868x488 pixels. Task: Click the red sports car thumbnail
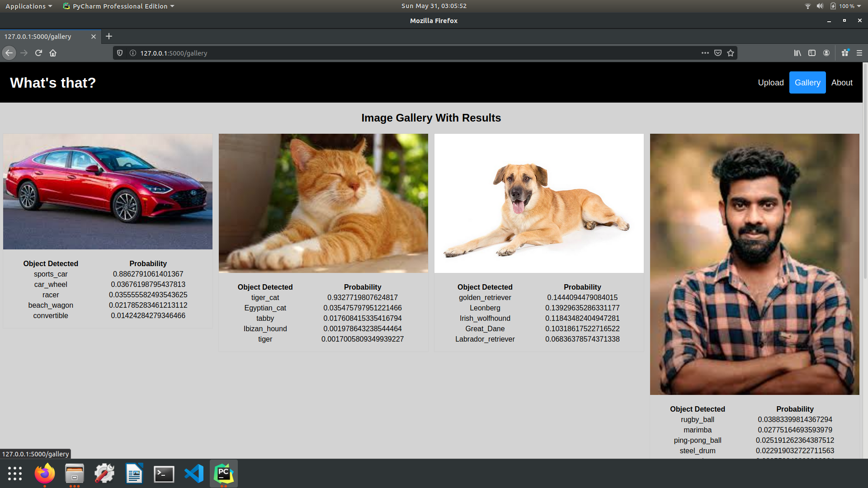point(108,191)
